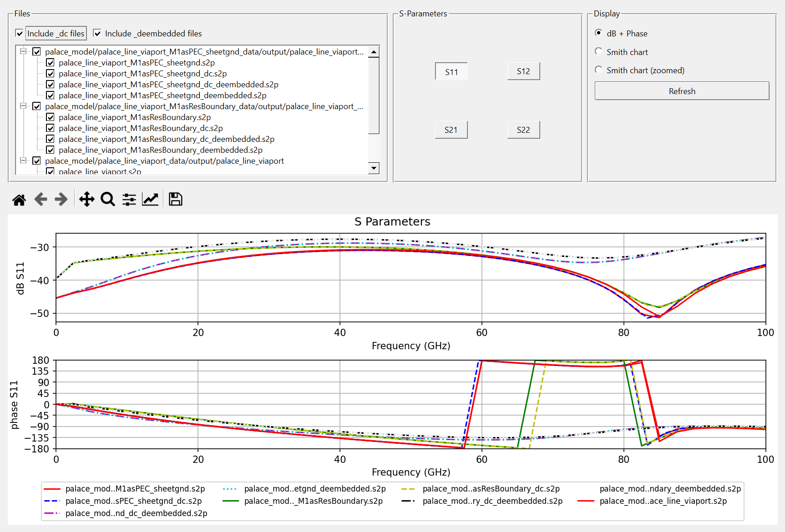The width and height of the screenshot is (785, 532).
Task: Click legend entry palace_mod..ndary_deembedded.s2p
Action: click(x=670, y=489)
